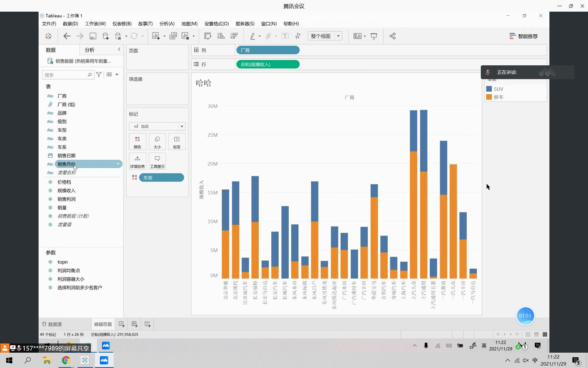
Task: Click the field search input box
Action: 65,75
